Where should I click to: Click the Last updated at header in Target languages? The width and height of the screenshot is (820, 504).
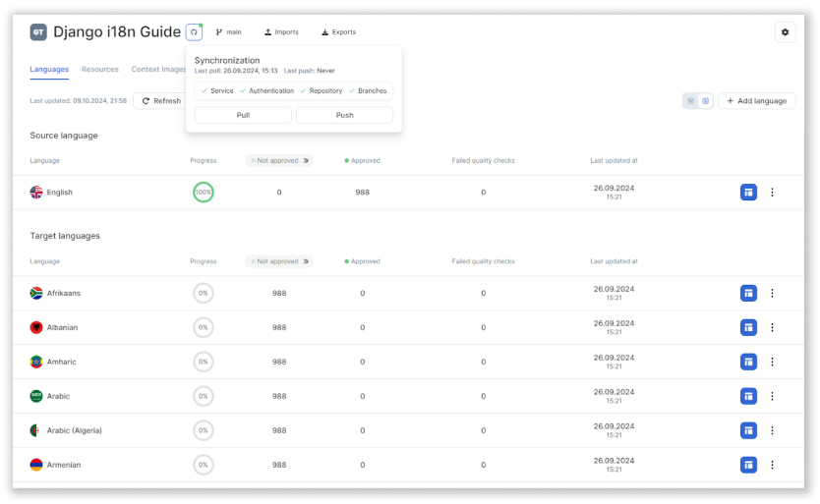click(x=614, y=261)
